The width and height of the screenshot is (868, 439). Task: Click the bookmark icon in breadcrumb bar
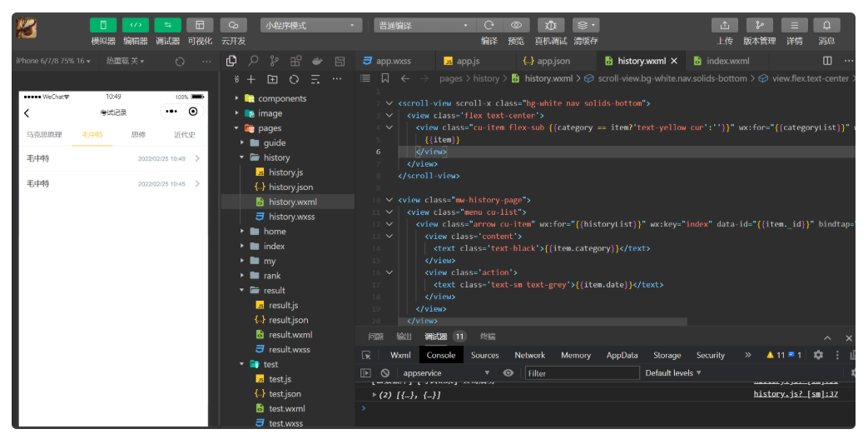pos(385,78)
